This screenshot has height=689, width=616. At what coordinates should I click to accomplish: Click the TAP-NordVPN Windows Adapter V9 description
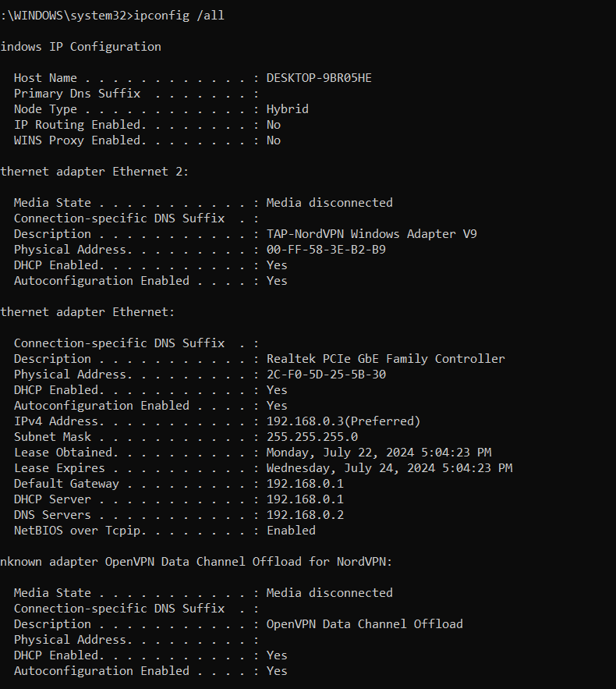(371, 234)
